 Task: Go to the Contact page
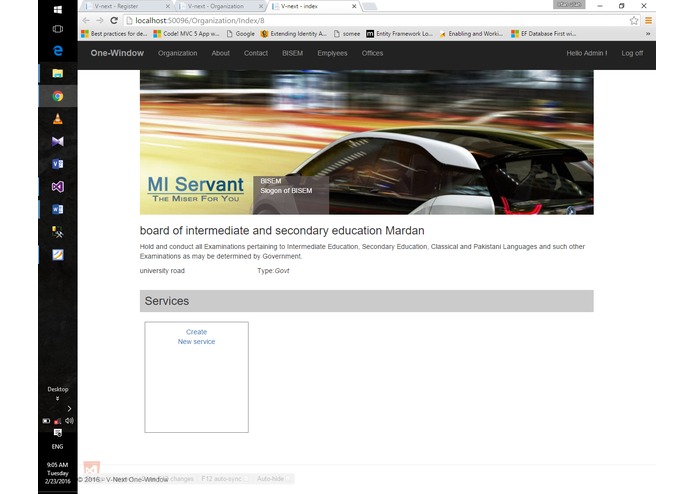coord(256,53)
